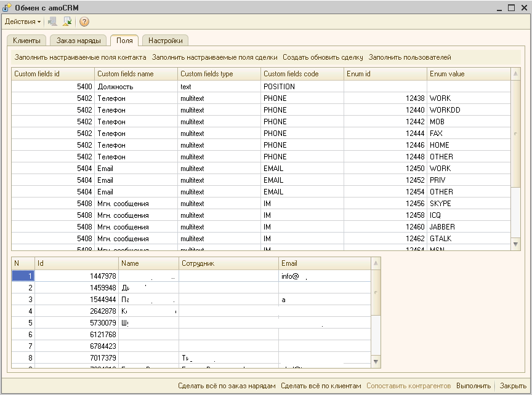The image size is (532, 395).
Task: Select user row with Id 7017379
Action: pyautogui.click(x=191, y=358)
